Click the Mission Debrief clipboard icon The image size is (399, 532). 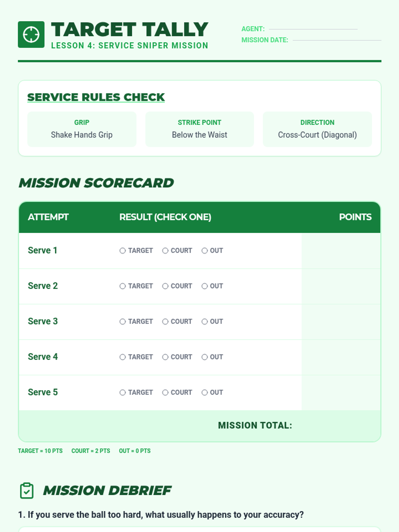pos(27,491)
